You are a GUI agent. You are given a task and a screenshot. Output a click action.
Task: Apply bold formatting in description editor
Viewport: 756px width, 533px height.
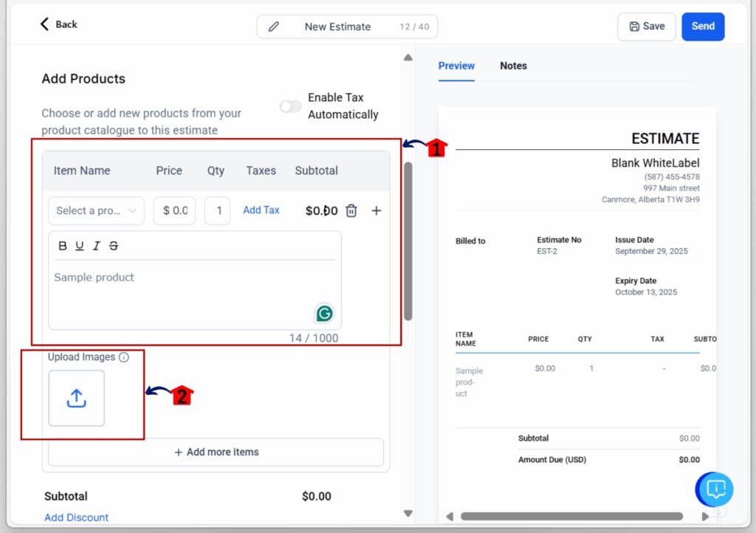[x=63, y=246]
